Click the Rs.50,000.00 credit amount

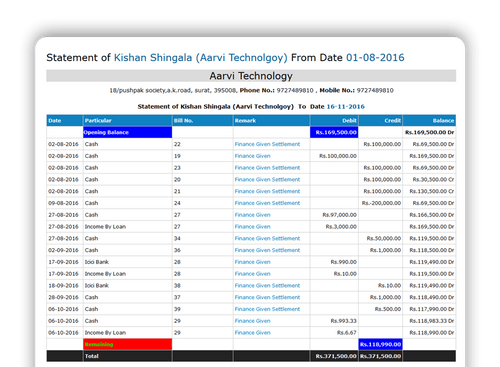[x=384, y=238]
